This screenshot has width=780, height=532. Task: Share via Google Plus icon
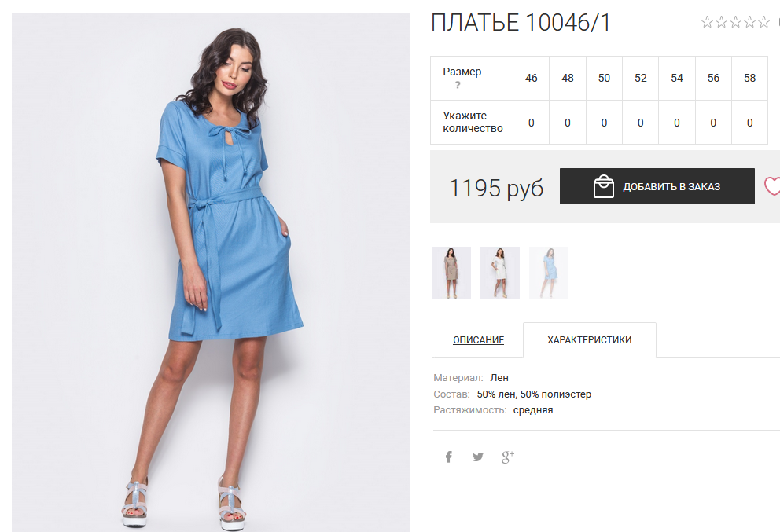(507, 457)
